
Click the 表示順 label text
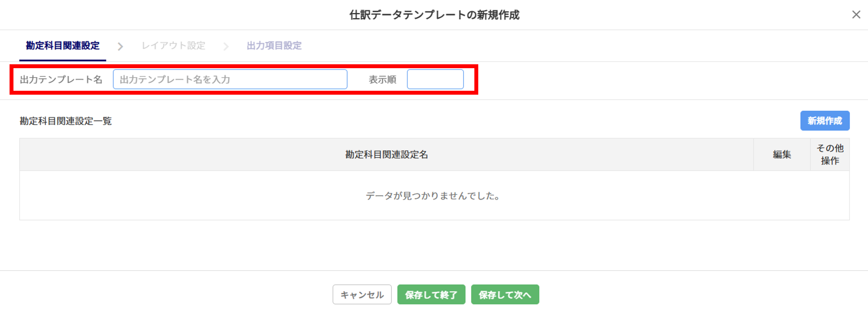click(382, 79)
